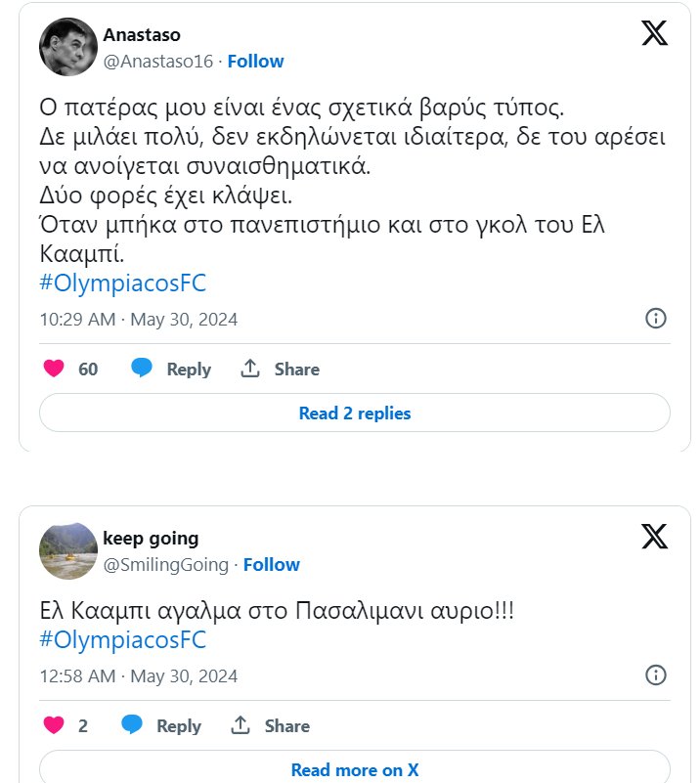Viewport: 700px width, 783px height.
Task: Follow the @Anastaso16 account
Action: coord(255,61)
